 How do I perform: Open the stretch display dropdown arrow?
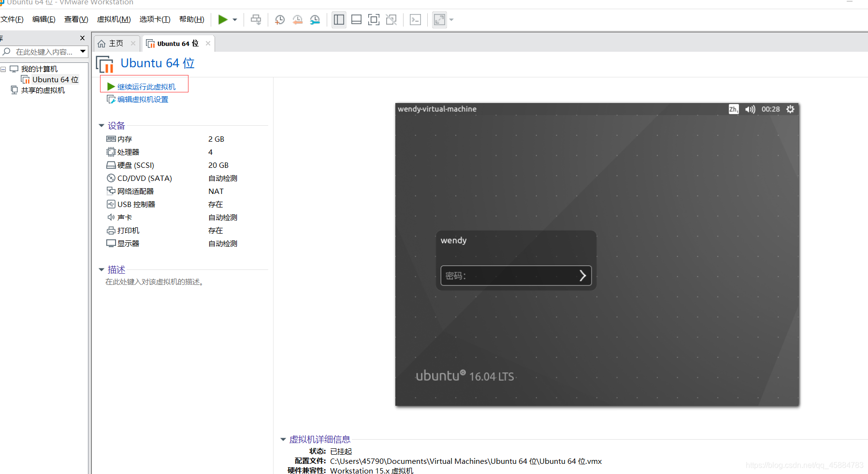pyautogui.click(x=451, y=20)
